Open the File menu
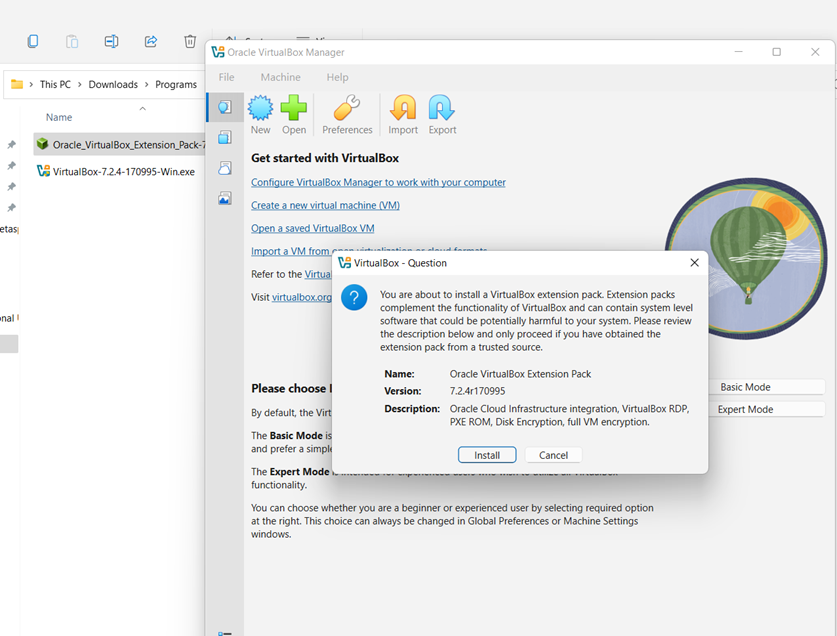The height and width of the screenshot is (636, 837). 227,77
